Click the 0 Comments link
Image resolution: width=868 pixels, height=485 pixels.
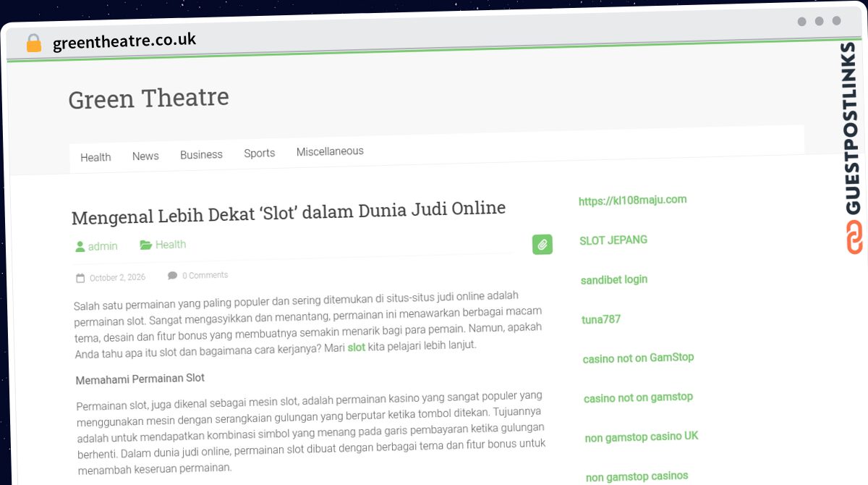pyautogui.click(x=205, y=275)
